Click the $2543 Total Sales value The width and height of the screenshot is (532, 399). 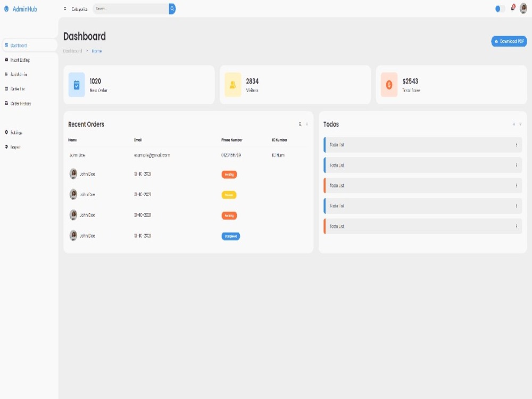tap(410, 81)
